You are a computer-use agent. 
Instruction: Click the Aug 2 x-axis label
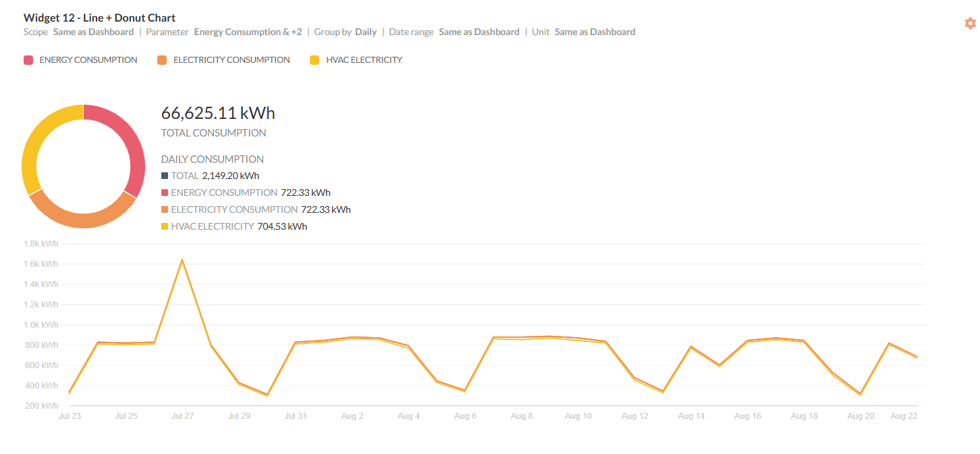[352, 416]
